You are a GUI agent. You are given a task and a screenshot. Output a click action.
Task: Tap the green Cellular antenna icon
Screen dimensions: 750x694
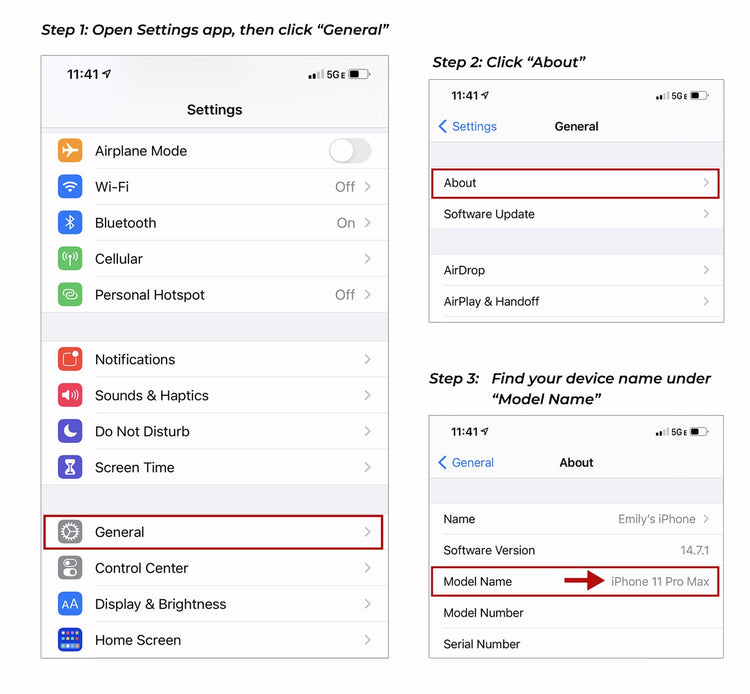70,259
